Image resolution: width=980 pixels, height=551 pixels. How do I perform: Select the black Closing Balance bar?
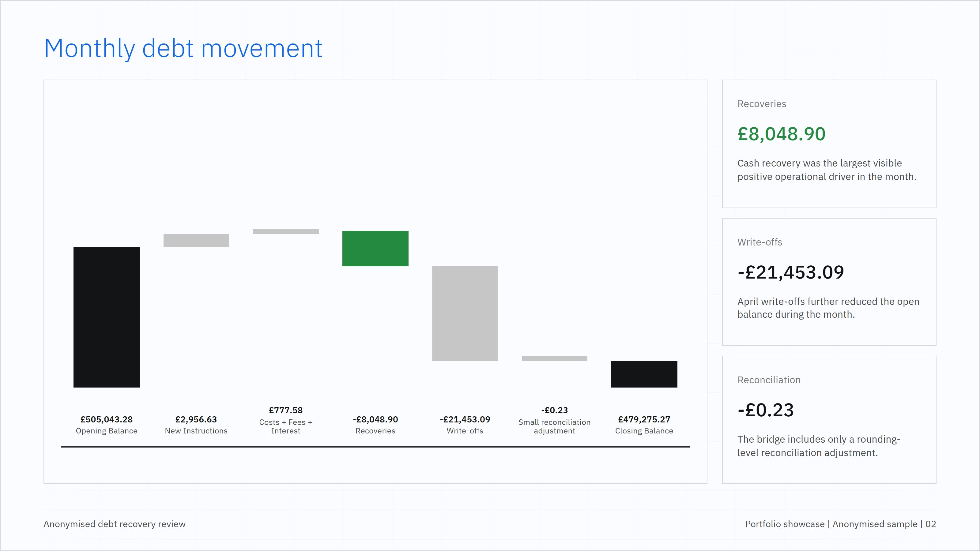(x=644, y=374)
